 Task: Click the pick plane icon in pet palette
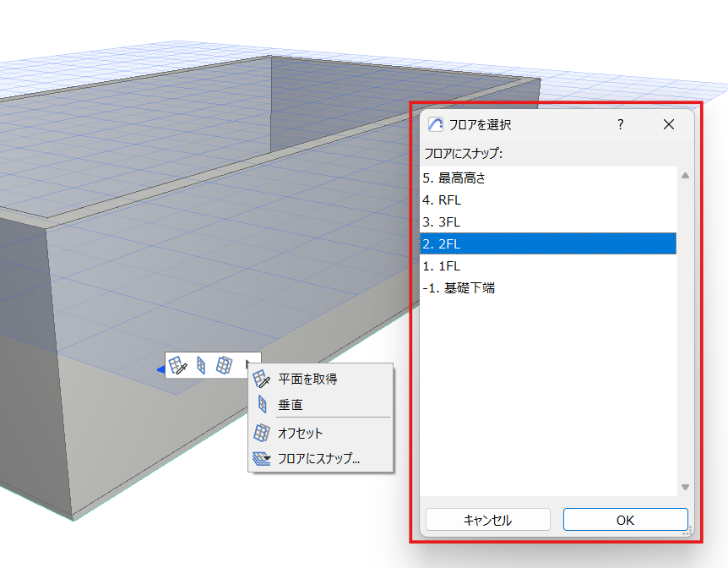(x=177, y=365)
